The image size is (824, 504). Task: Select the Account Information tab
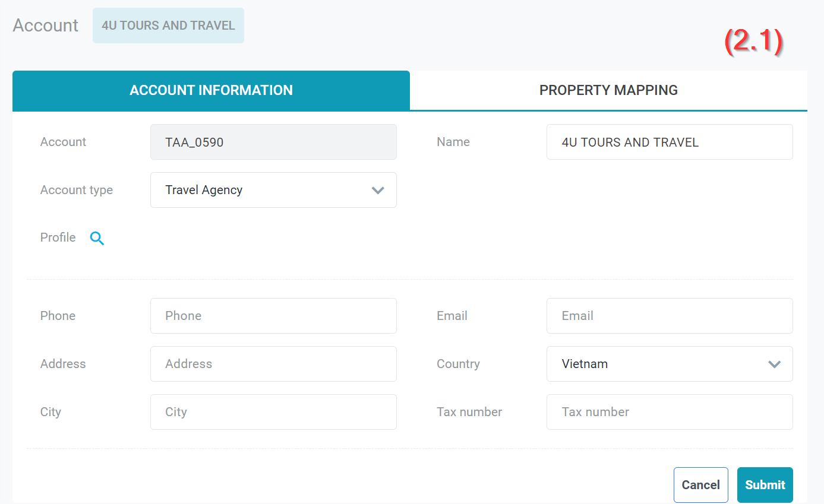211,90
